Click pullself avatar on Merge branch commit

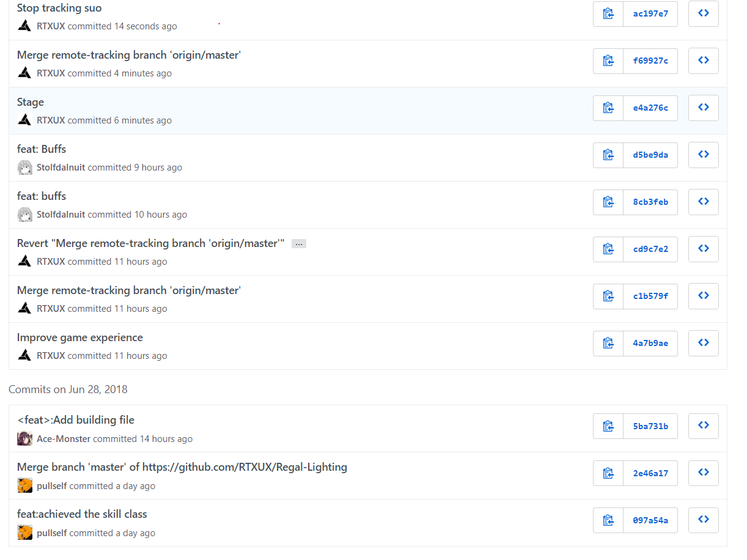point(24,485)
